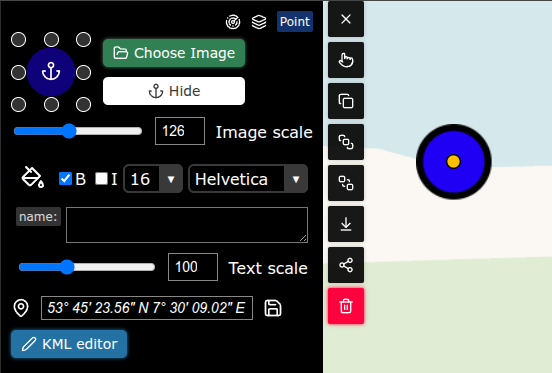552x373 pixels.
Task: Click the 'Image scale' label
Action: pos(264,132)
